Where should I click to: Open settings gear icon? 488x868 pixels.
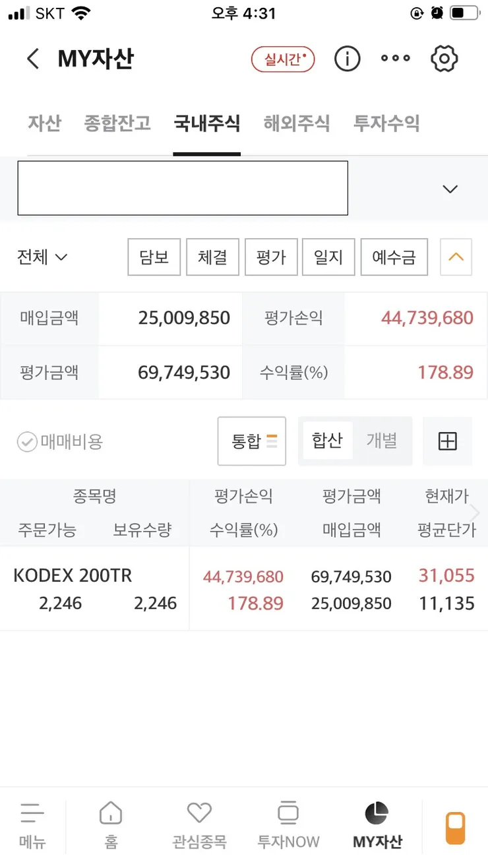coord(444,59)
